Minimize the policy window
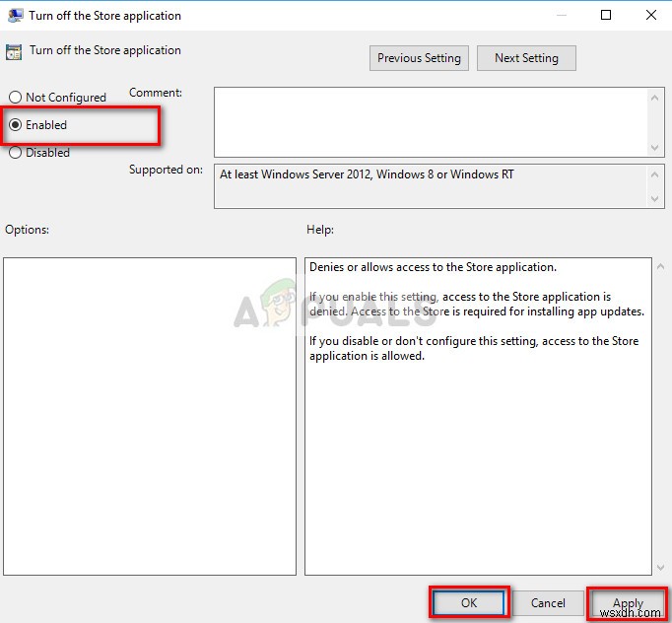Screen dimensions: 672x623 click(x=562, y=15)
